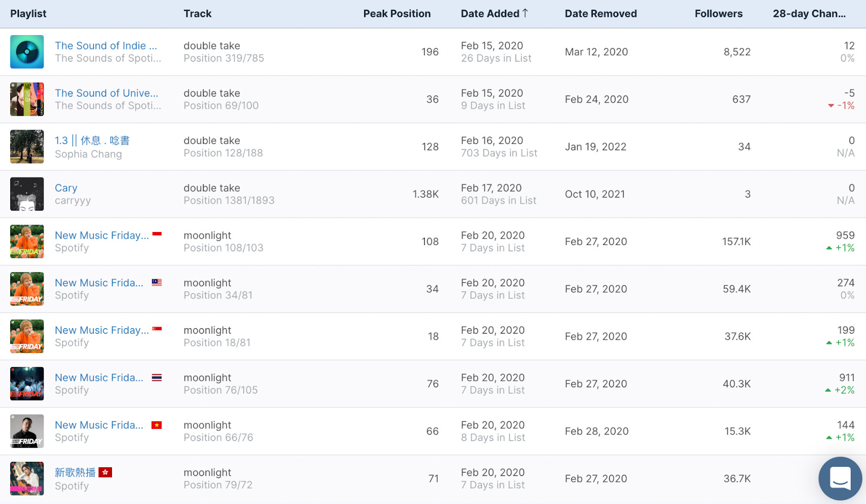This screenshot has width=866, height=504.
Task: Sort by Playlist column header
Action: point(28,14)
